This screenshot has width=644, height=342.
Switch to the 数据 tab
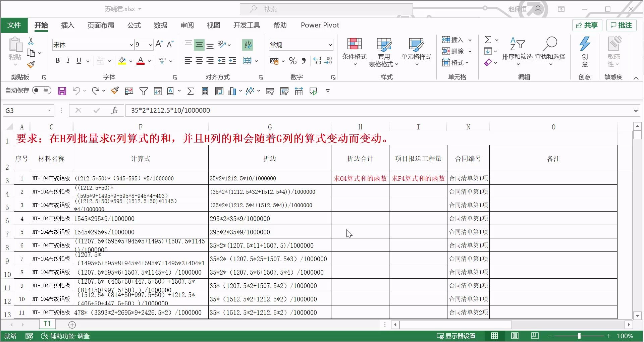tap(161, 25)
